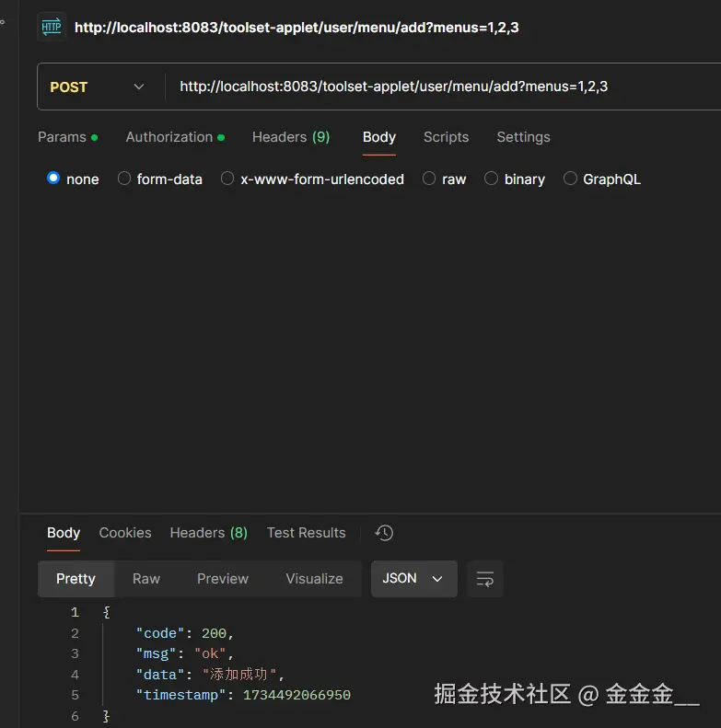The height and width of the screenshot is (728, 721).
Task: Open the Authorization tab
Action: [175, 137]
